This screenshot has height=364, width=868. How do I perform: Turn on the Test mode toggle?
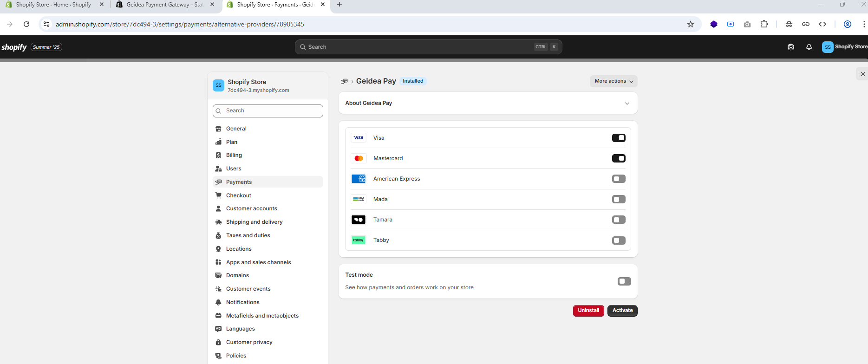click(624, 281)
